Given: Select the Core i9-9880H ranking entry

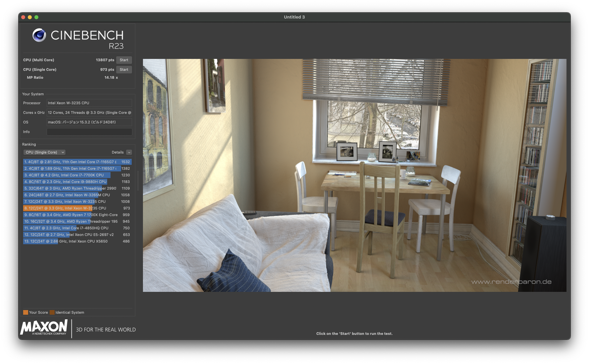Looking at the screenshot, I should pos(77,182).
